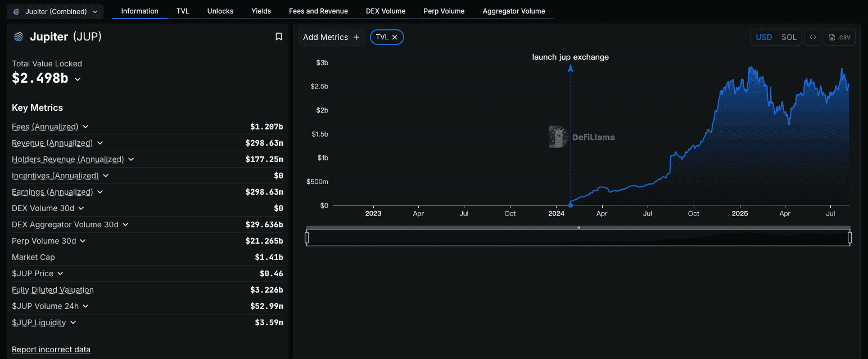Click the $52.99m JUP volume value

point(266,306)
